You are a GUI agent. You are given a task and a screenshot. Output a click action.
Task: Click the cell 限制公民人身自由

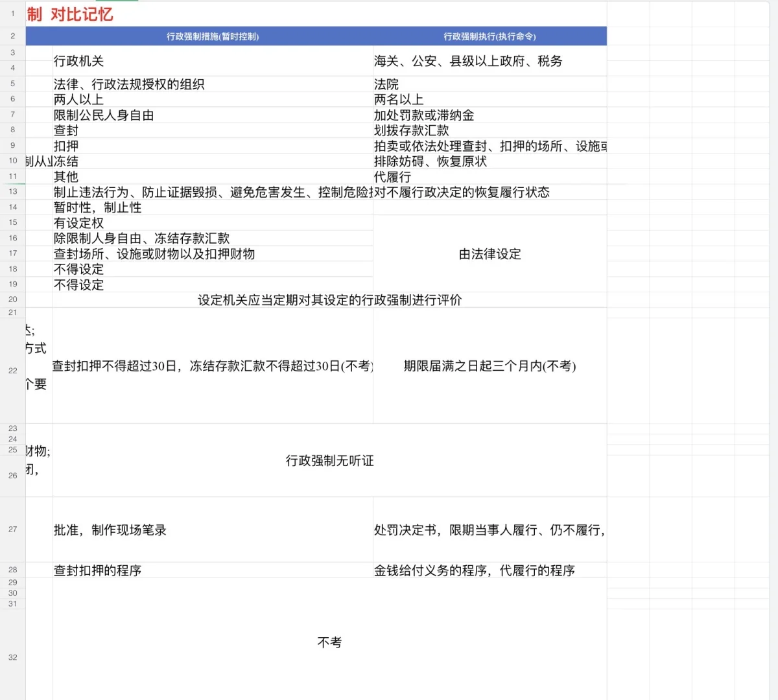(x=213, y=115)
